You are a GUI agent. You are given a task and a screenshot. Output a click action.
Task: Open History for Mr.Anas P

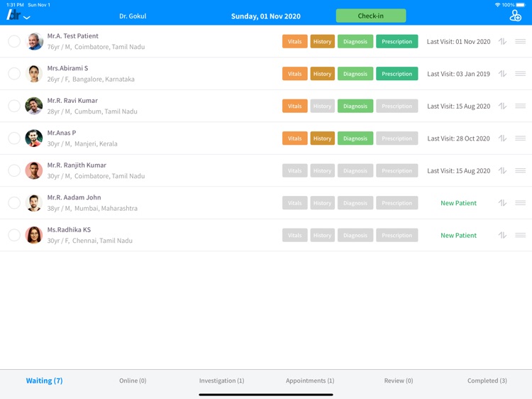(322, 138)
